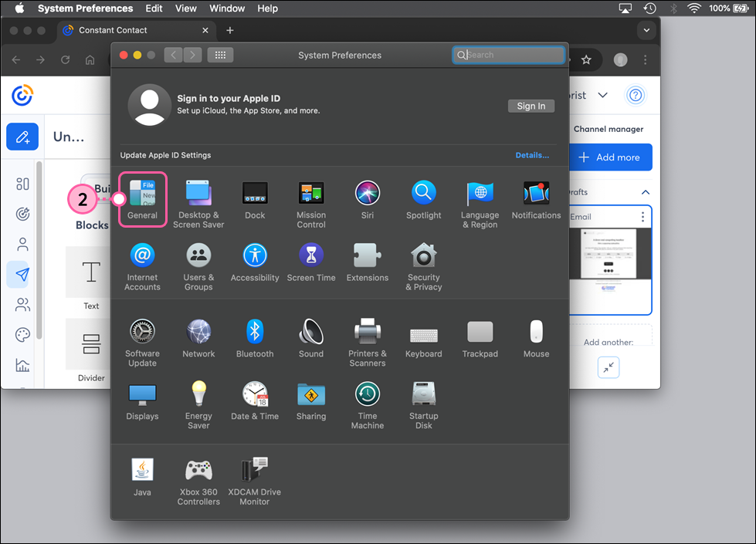Show all preferences with the grid icon

pos(220,55)
